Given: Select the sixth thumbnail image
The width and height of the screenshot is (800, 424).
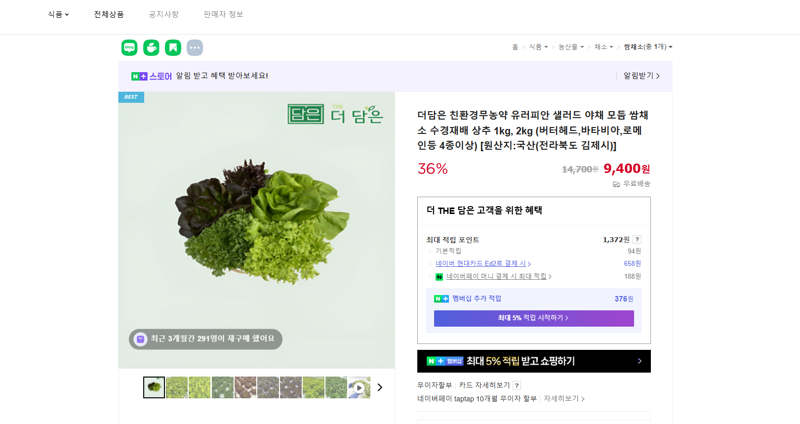Looking at the screenshot, I should coord(268,387).
